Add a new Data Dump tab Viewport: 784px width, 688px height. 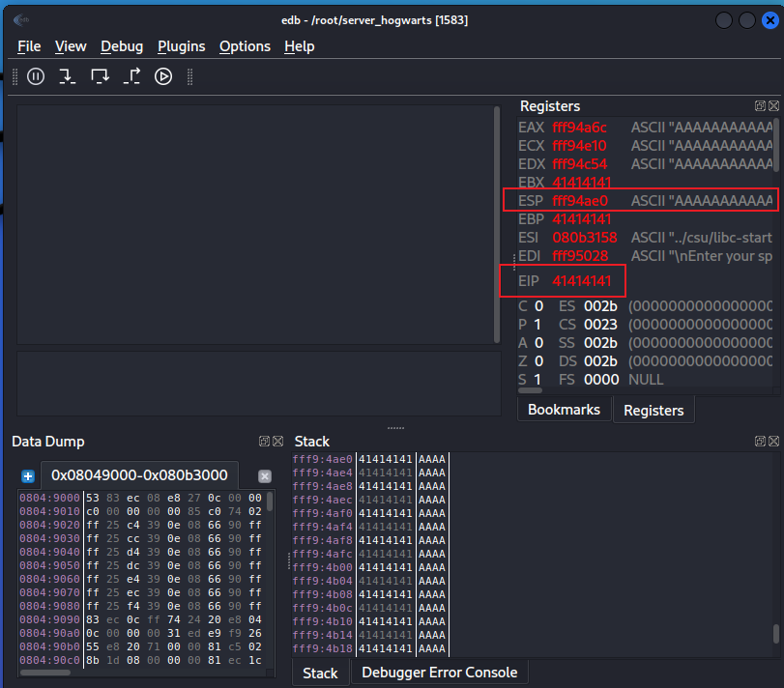[28, 476]
